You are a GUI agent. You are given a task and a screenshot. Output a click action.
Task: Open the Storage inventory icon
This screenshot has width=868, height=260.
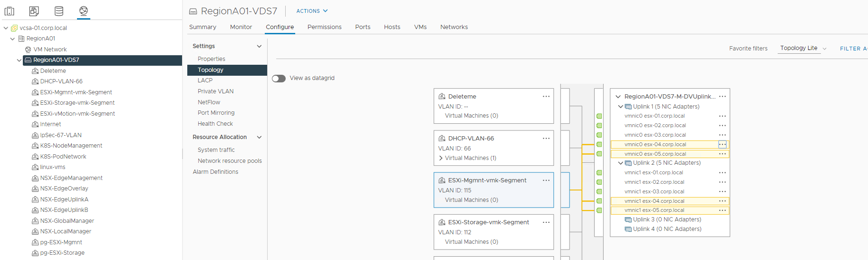point(59,11)
